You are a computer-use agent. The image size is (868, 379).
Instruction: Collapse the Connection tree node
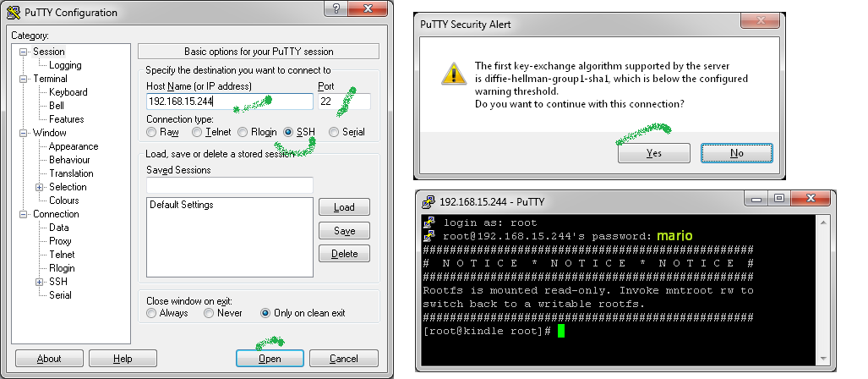coord(24,214)
